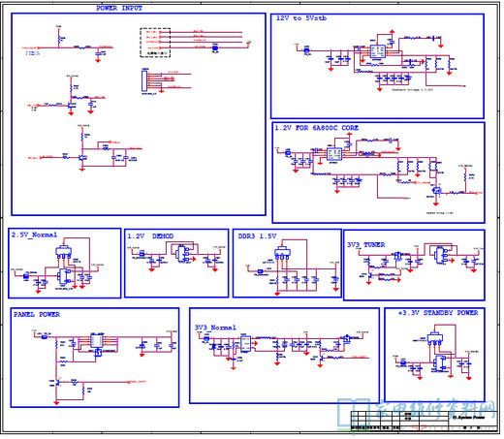Click the POWER INPUT section title
504x439 pixels.
119,8
